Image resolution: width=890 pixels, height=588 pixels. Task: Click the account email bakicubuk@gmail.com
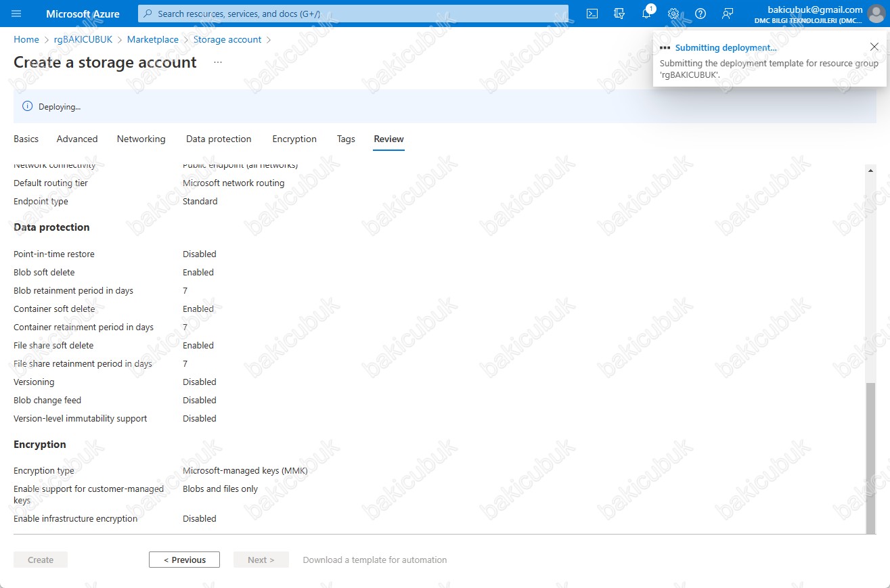(x=815, y=9)
